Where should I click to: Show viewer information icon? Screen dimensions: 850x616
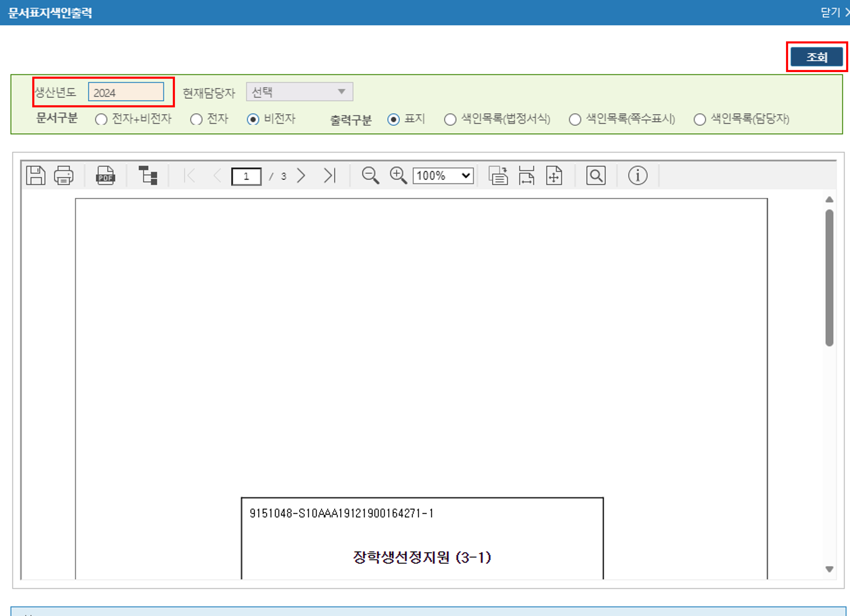coord(637,175)
